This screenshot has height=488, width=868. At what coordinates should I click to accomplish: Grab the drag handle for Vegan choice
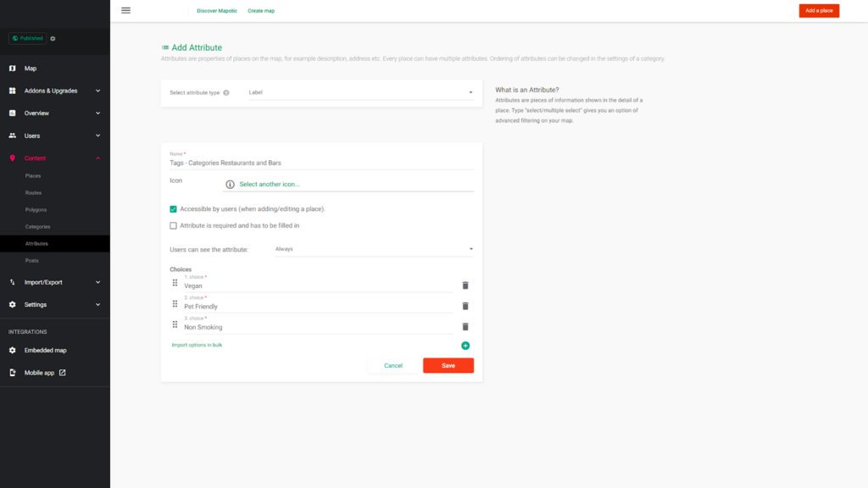point(175,283)
